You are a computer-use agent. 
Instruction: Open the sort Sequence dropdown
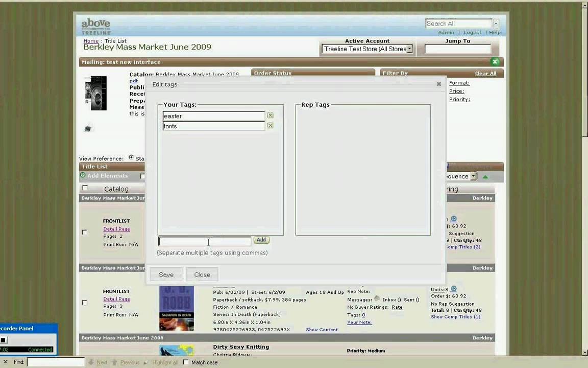(473, 176)
